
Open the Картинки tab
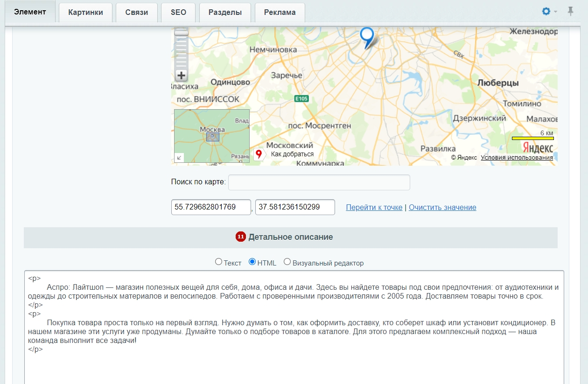85,13
